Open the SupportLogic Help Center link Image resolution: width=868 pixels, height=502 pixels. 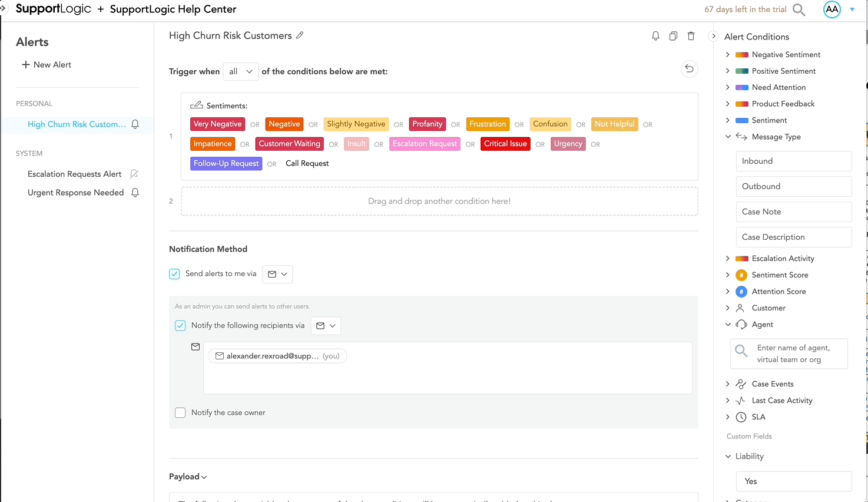173,9
